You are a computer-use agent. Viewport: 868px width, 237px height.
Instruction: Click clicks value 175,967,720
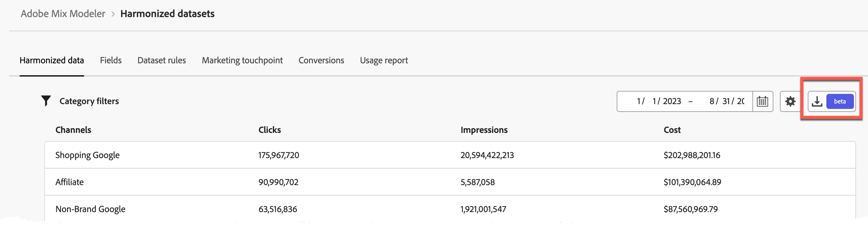pyautogui.click(x=279, y=155)
